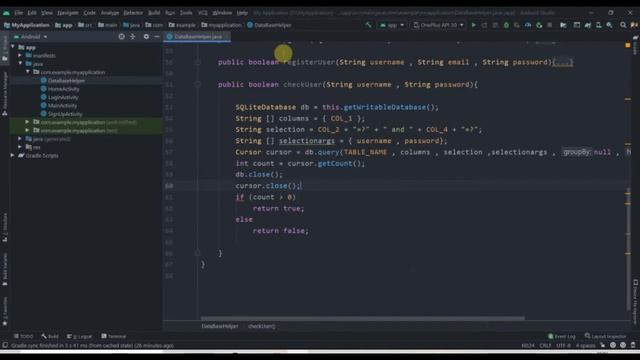Click the Stop icon in the run toolbar
640x360 pixels.
pyautogui.click(x=550, y=25)
